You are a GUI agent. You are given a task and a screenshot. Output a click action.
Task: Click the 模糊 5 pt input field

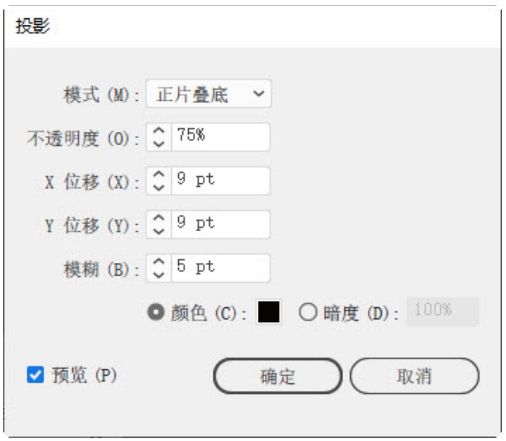220,268
